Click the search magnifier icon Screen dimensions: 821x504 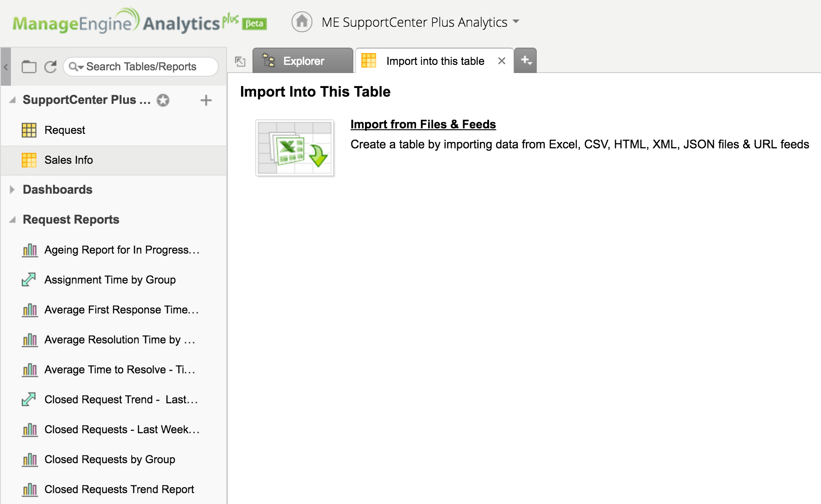click(75, 67)
